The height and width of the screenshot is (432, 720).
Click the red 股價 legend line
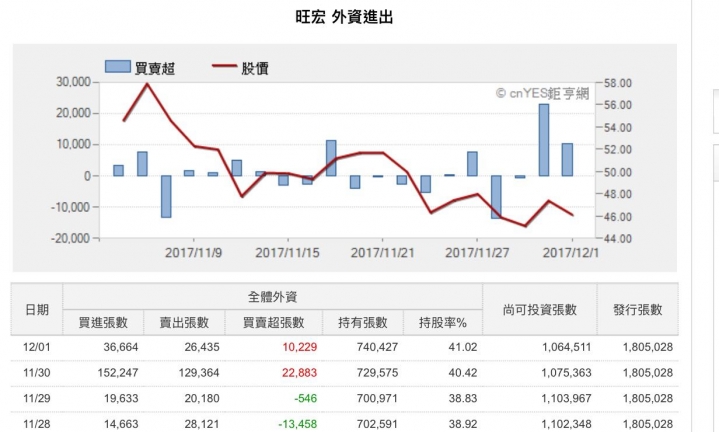224,66
